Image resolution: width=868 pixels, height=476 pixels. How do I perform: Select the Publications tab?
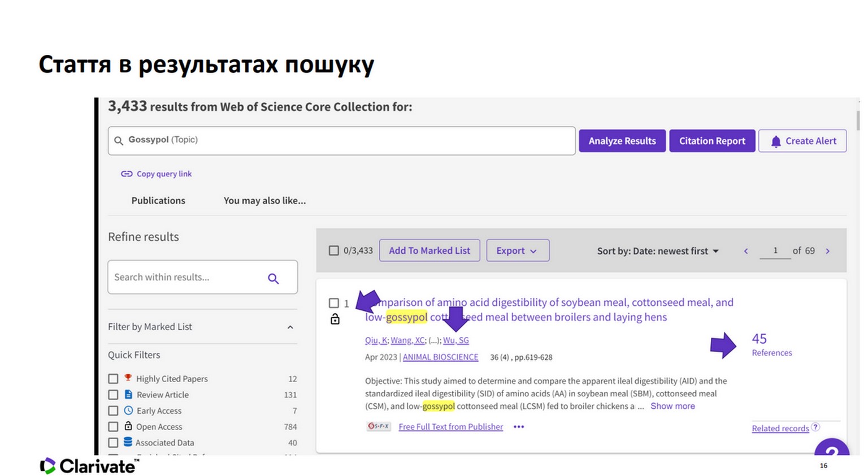(158, 200)
